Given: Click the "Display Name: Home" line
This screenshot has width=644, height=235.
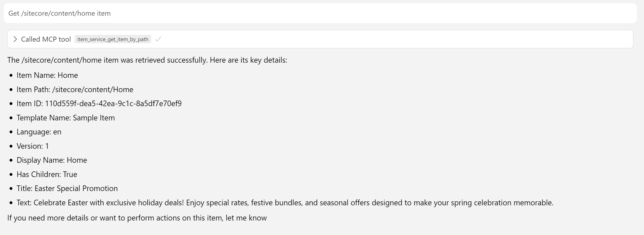Looking at the screenshot, I should pyautogui.click(x=52, y=160).
